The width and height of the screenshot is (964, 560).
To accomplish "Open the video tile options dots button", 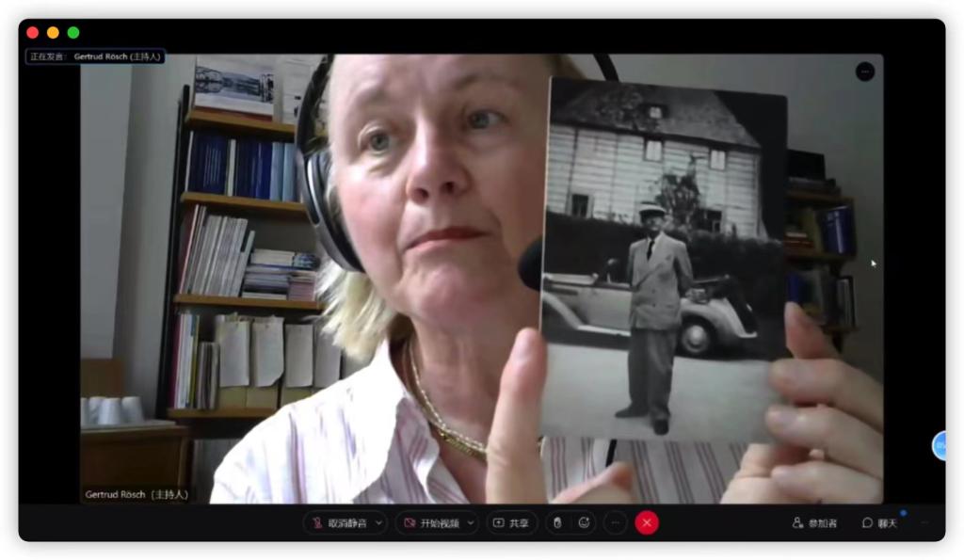I will (x=865, y=72).
